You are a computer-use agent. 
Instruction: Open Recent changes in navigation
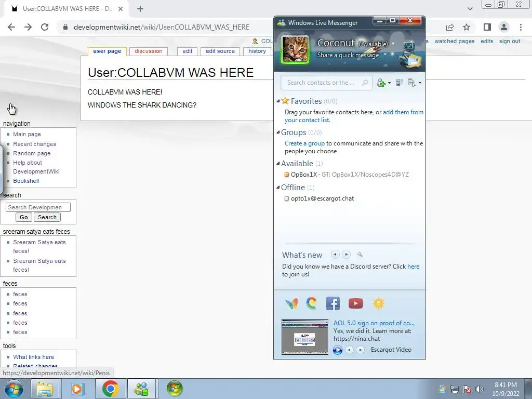click(35, 144)
